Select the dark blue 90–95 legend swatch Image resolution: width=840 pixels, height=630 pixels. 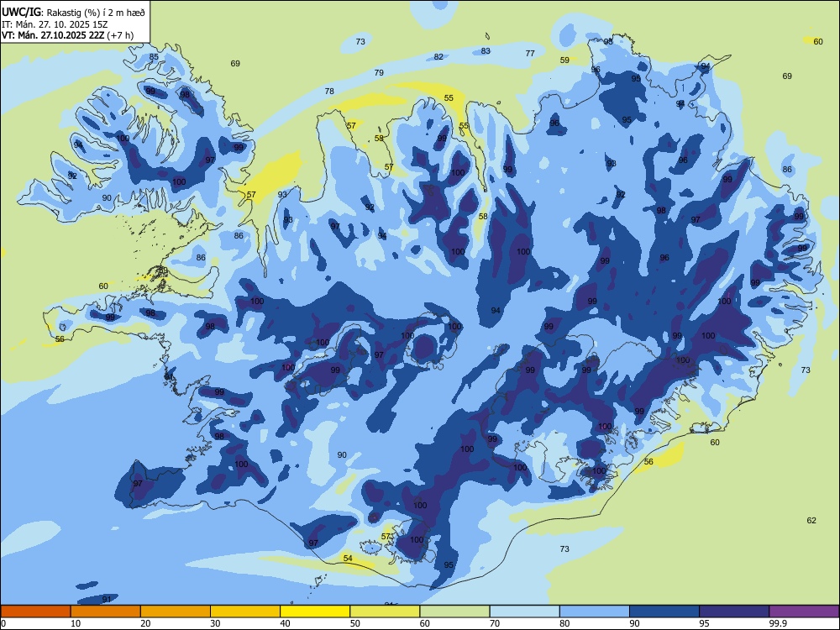point(664,612)
